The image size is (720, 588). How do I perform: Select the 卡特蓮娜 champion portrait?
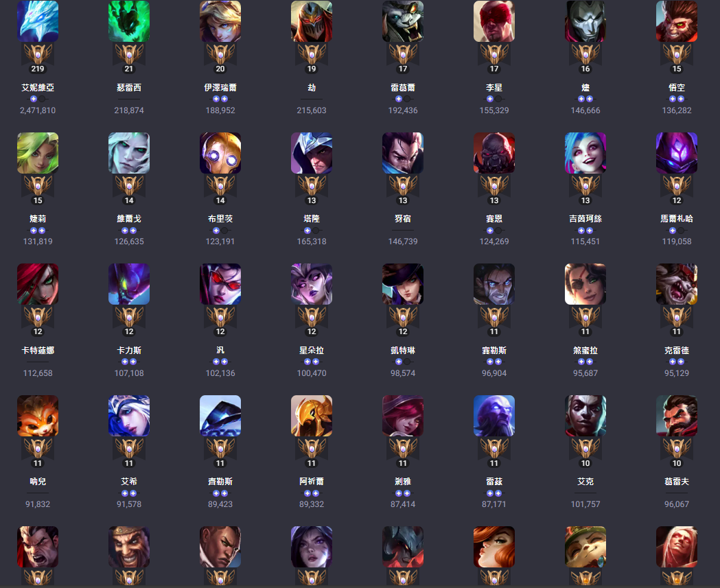[x=38, y=284]
